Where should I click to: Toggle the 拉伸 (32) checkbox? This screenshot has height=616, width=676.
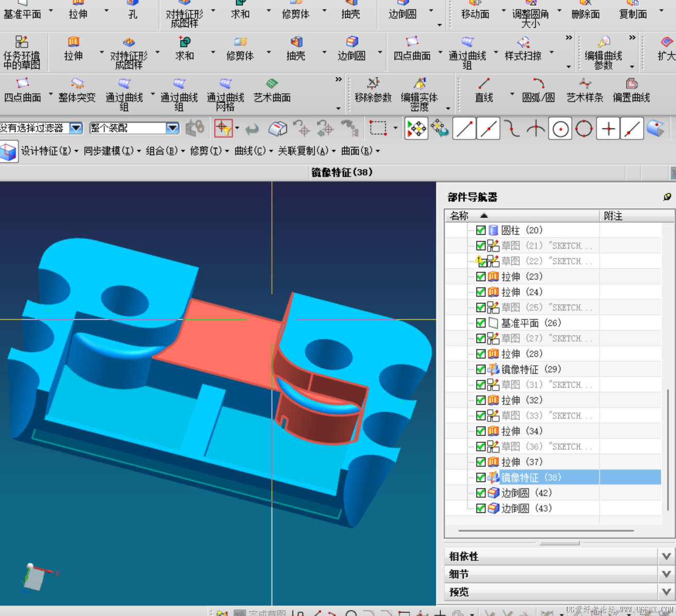click(x=481, y=400)
